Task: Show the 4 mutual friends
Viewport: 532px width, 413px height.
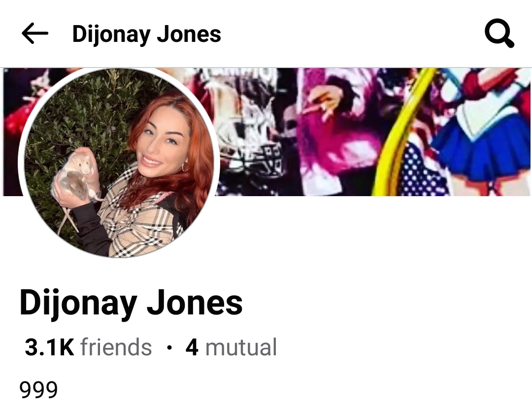Action: (x=231, y=347)
